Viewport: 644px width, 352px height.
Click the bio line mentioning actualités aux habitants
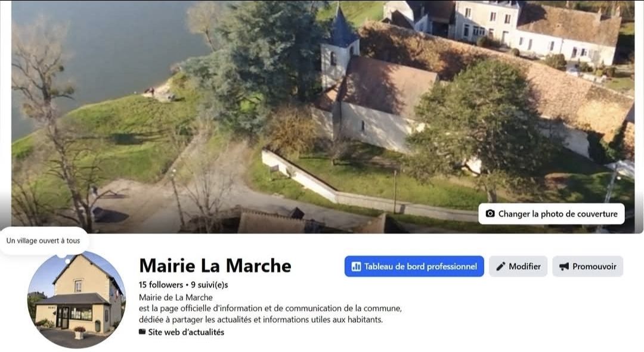pos(261,319)
